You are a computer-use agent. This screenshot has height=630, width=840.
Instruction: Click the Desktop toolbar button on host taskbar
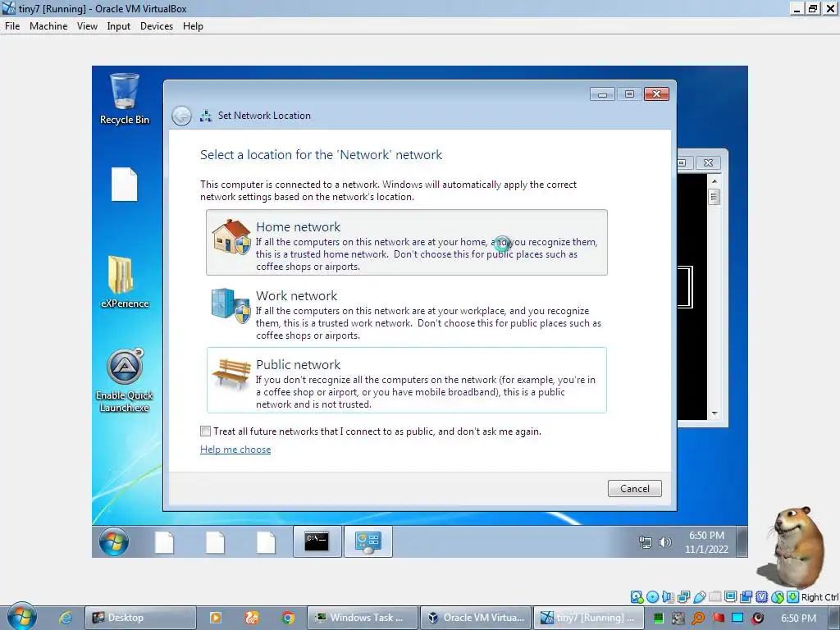(140, 618)
